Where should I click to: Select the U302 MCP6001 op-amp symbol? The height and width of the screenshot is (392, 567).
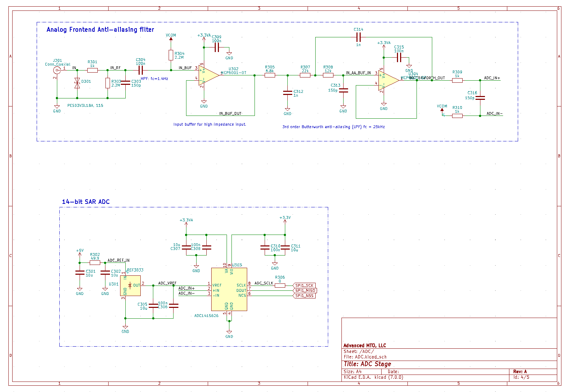pyautogui.click(x=208, y=75)
